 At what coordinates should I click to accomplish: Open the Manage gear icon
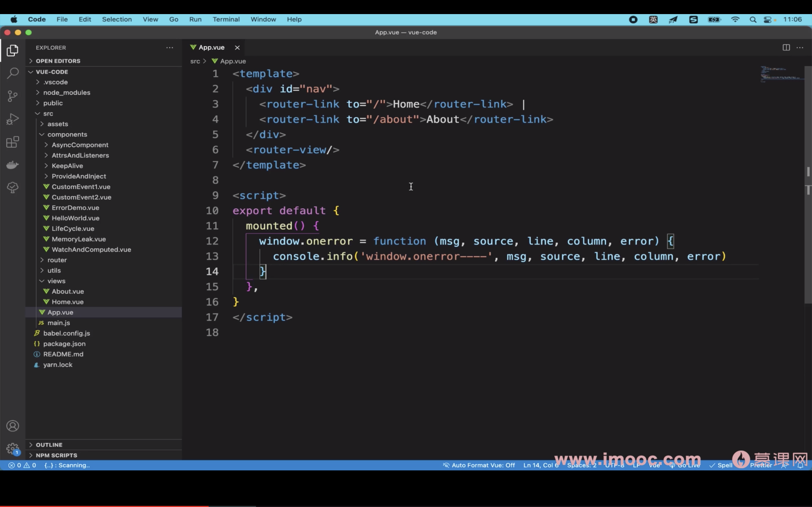12,448
